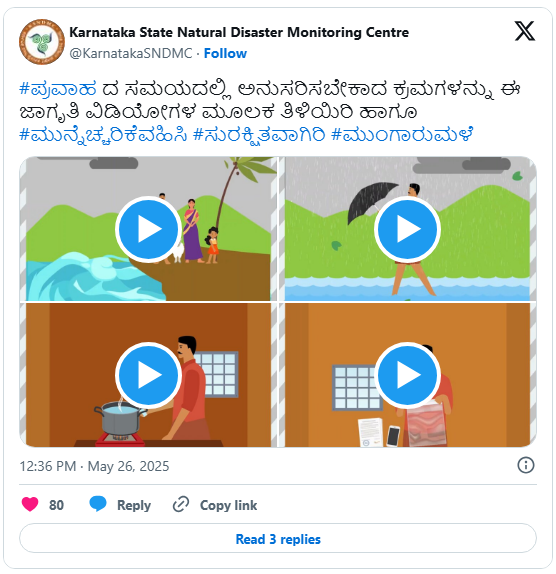
Task: Click the @KarnatakaSNDMC handle
Action: (x=131, y=53)
